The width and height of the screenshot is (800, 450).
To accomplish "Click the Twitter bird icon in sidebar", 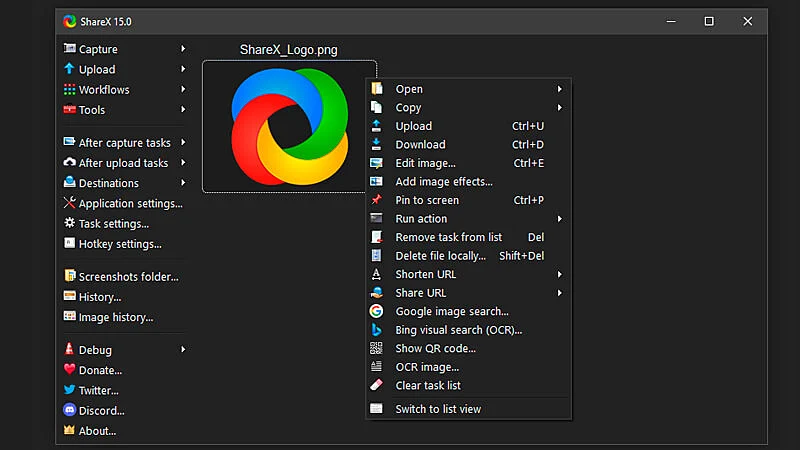I will point(70,390).
